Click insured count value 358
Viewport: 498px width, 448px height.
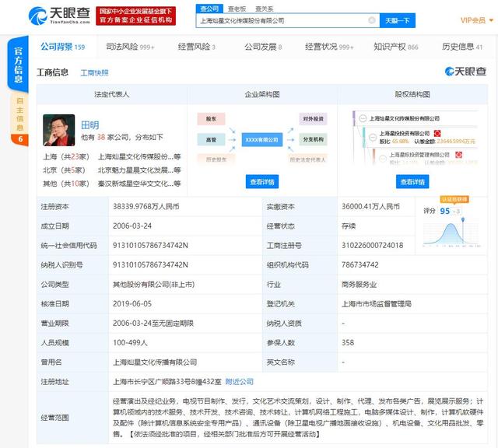tap(348, 342)
